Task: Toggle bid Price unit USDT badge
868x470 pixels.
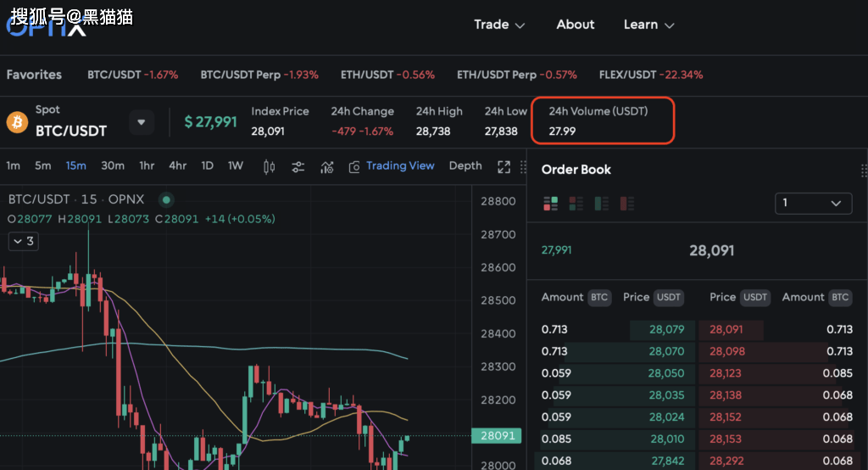Action: point(668,298)
